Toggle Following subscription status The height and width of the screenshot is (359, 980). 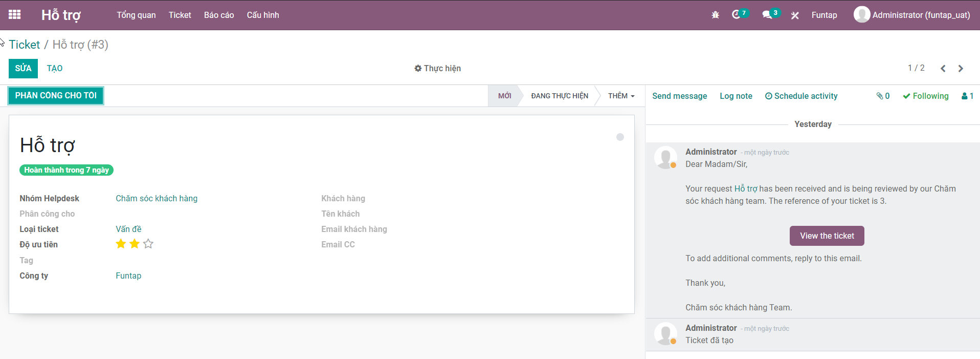[x=925, y=96]
